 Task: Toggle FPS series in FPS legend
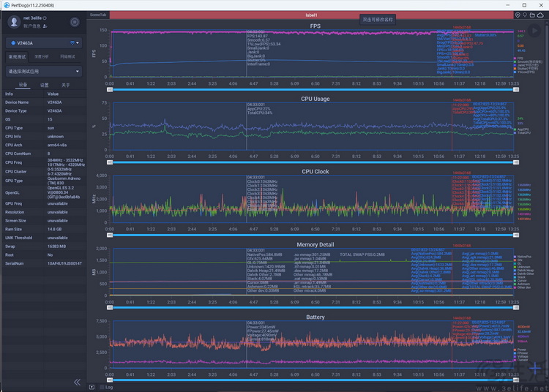click(518, 59)
